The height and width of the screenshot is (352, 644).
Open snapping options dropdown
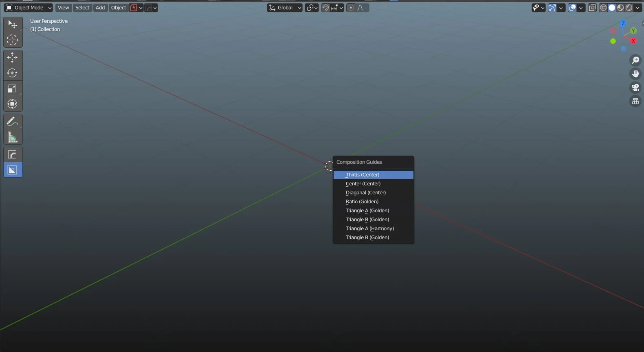tap(337, 8)
